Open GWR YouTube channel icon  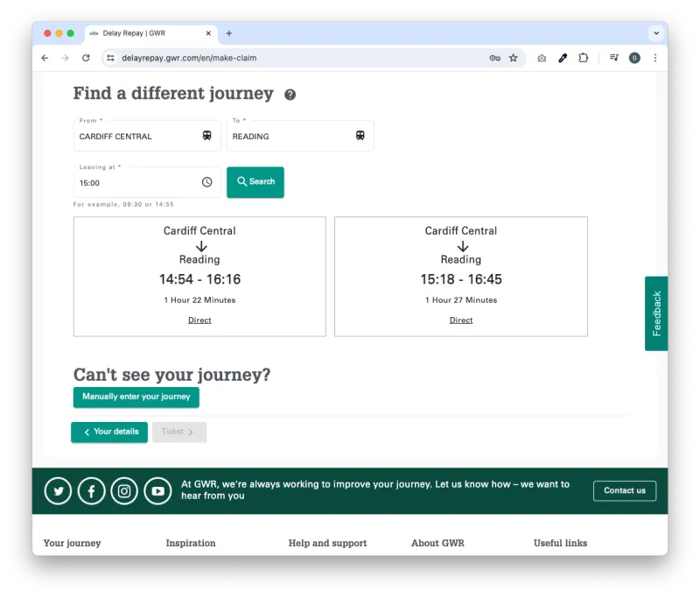(157, 491)
